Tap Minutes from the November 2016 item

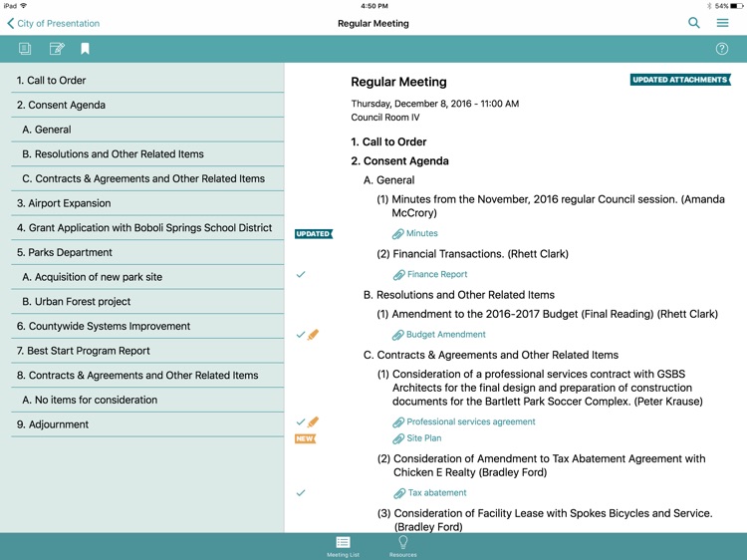coord(551,206)
